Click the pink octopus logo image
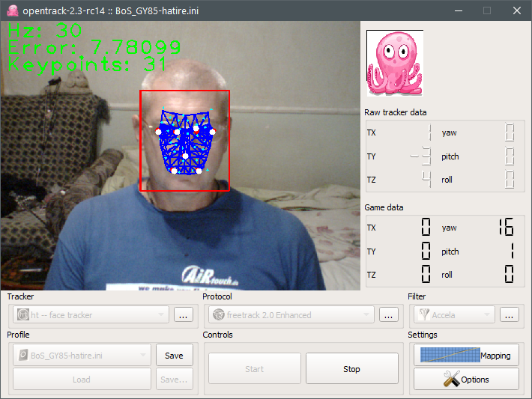Image resolution: width=532 pixels, height=399 pixels. pos(395,63)
